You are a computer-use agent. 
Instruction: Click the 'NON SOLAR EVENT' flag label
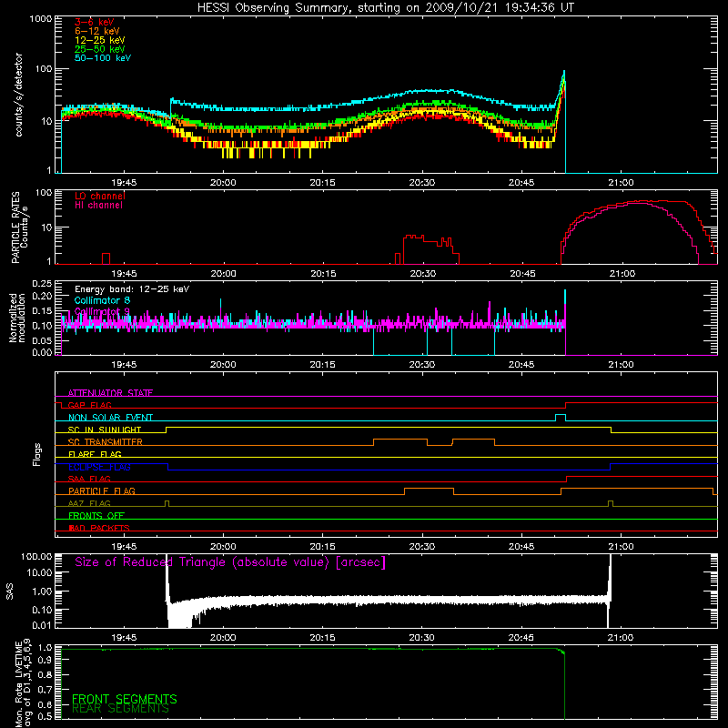pos(110,418)
